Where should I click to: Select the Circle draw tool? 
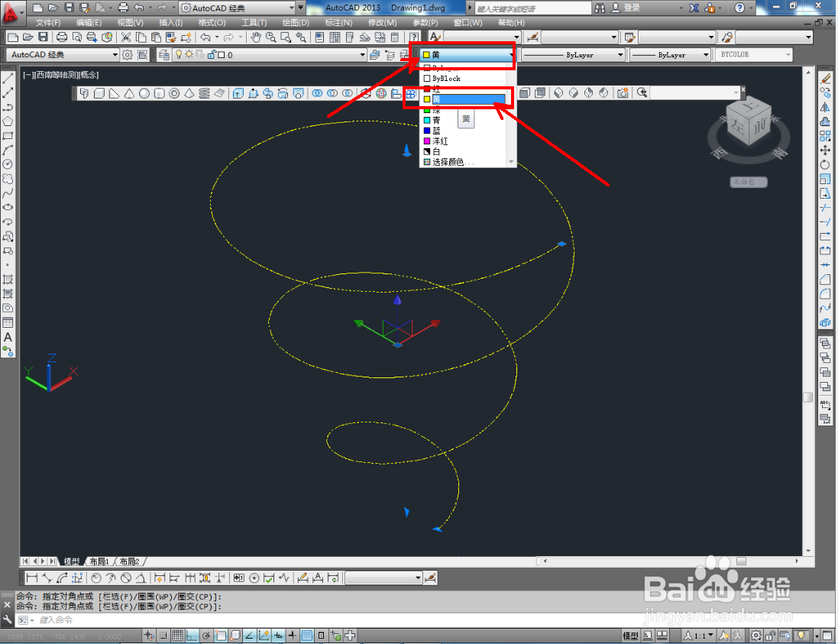8,164
